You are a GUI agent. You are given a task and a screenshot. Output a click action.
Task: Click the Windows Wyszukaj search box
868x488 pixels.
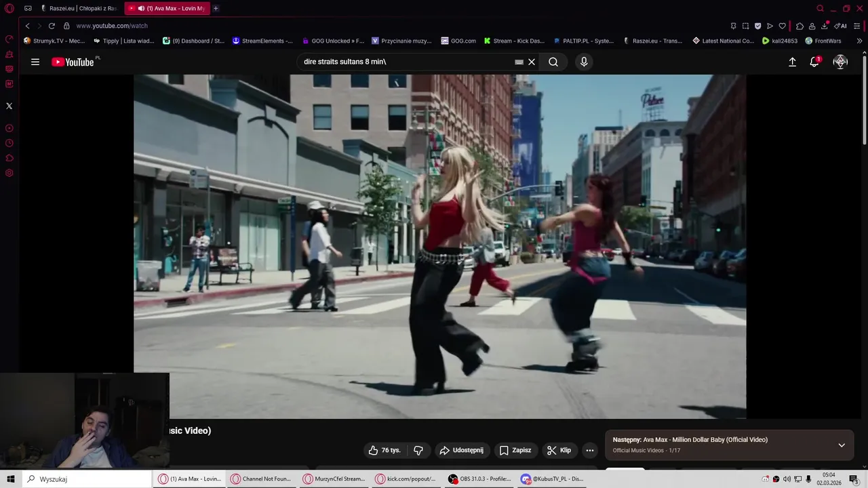coord(86,479)
